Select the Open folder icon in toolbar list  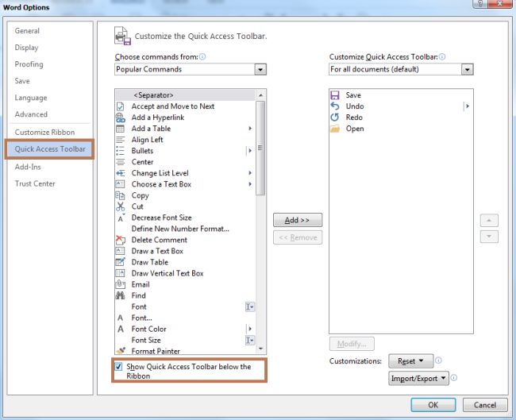tap(335, 129)
